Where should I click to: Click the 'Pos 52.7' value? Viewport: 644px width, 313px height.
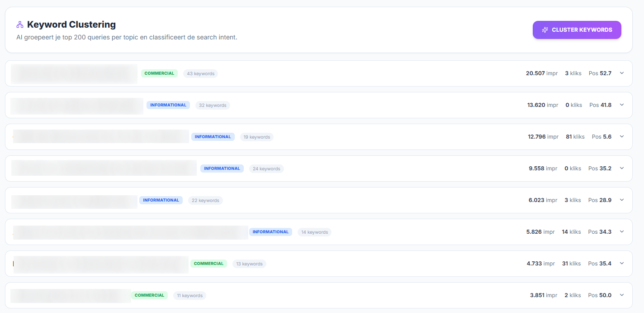[600, 73]
